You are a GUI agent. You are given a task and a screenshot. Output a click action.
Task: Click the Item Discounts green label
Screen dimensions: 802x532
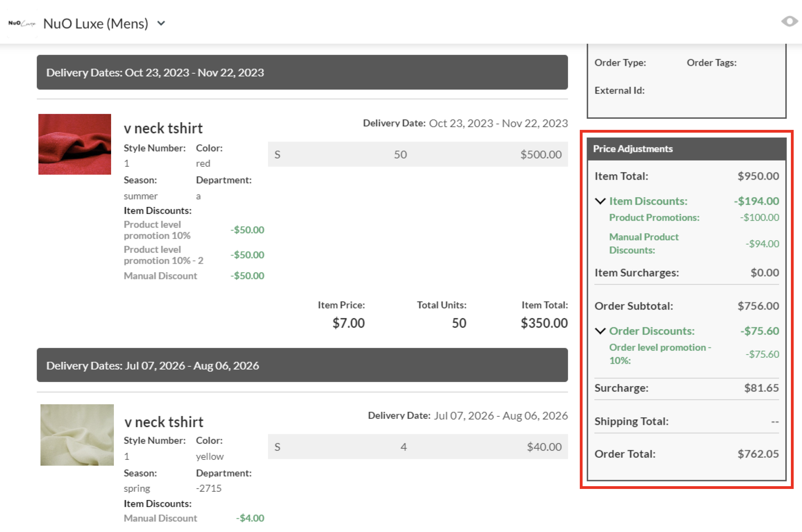coord(648,201)
